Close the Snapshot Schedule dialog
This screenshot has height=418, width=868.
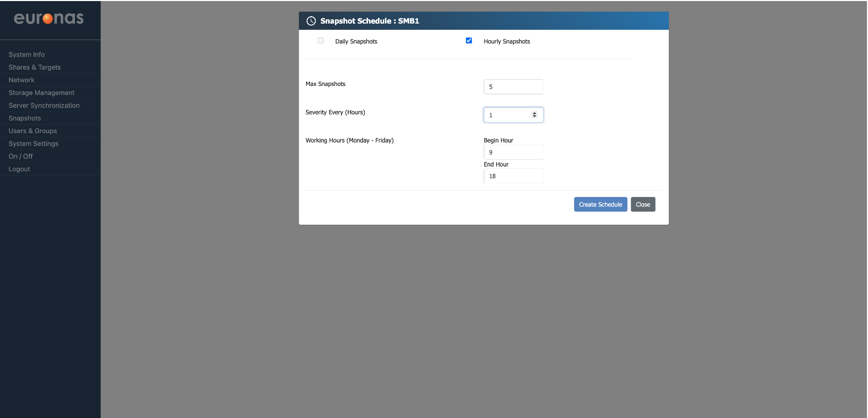[x=643, y=204]
